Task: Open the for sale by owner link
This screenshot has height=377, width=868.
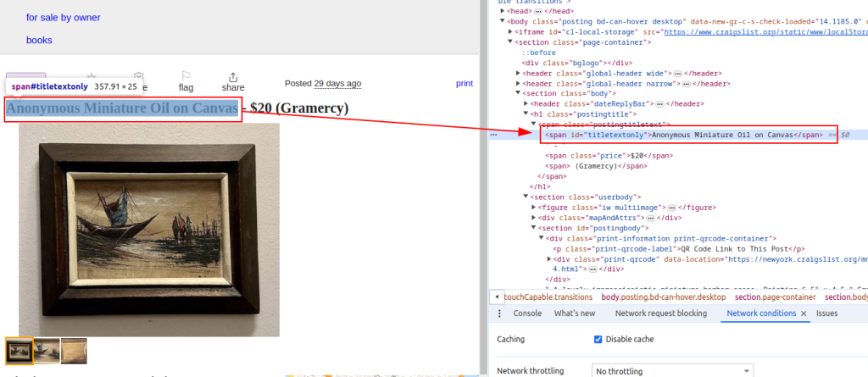Action: [63, 18]
